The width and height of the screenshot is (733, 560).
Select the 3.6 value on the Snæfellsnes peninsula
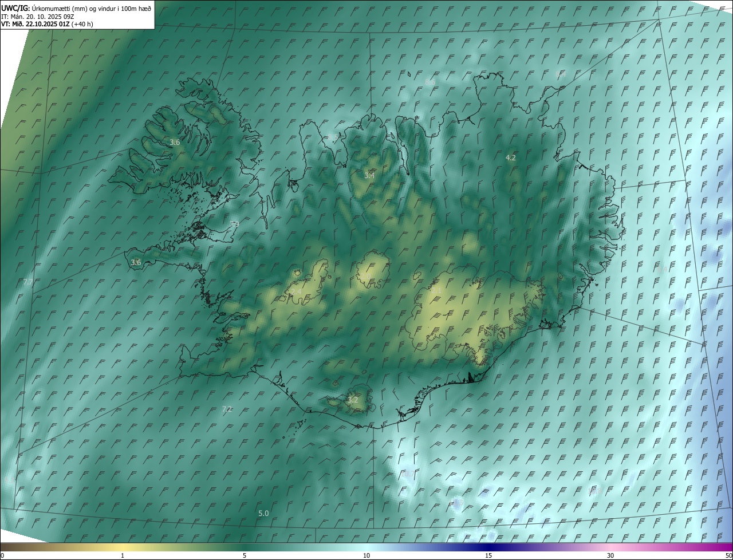tap(136, 262)
